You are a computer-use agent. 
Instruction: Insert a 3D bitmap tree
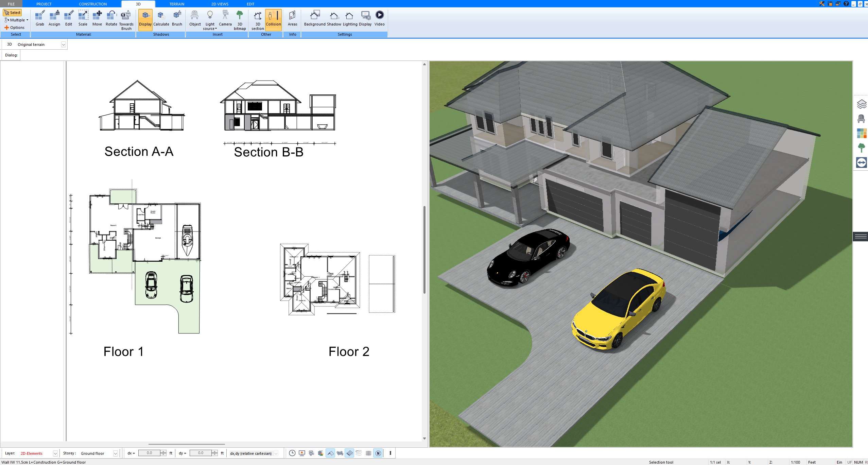coord(240,20)
